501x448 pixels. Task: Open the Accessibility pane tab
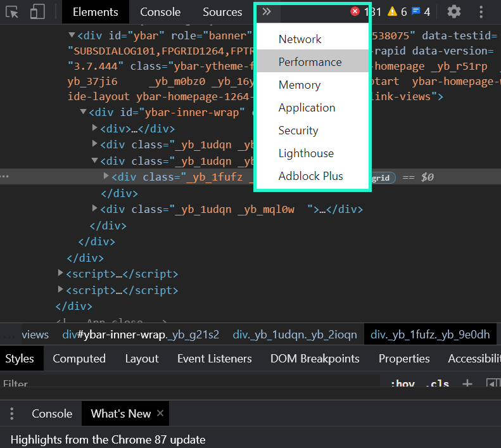coord(474,359)
